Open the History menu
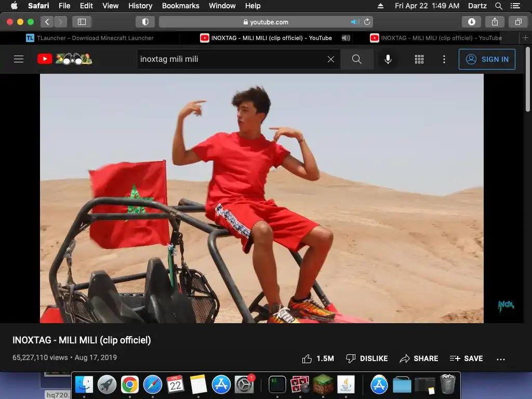Viewport: 532px width, 399px height. coord(140,6)
